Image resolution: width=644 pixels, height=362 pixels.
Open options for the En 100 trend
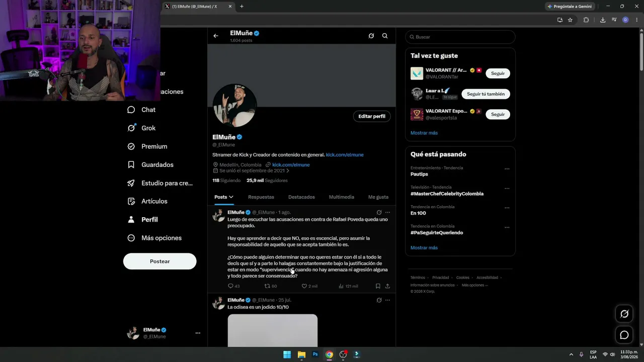coord(507,208)
